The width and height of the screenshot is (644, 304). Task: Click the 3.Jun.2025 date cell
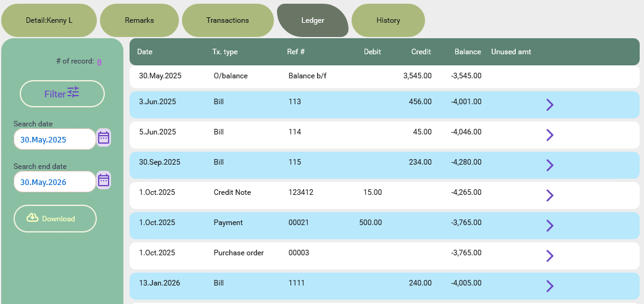pos(157,102)
